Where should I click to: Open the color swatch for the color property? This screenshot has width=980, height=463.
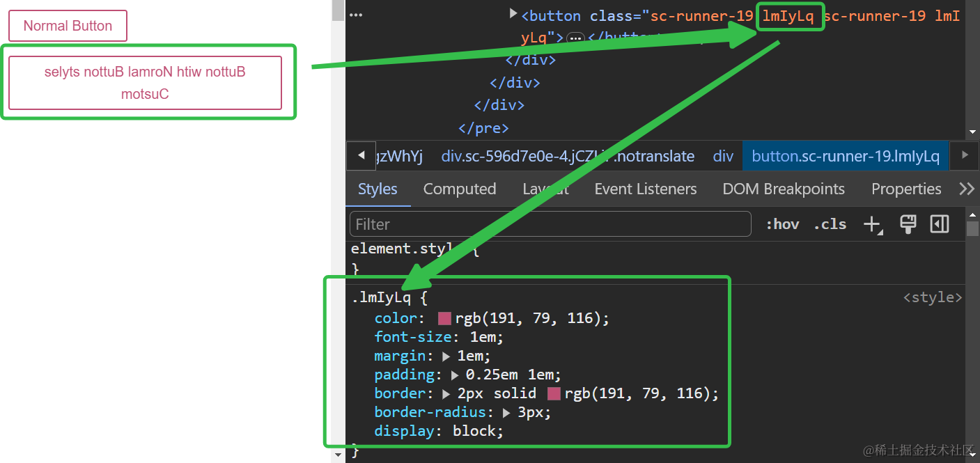point(444,319)
